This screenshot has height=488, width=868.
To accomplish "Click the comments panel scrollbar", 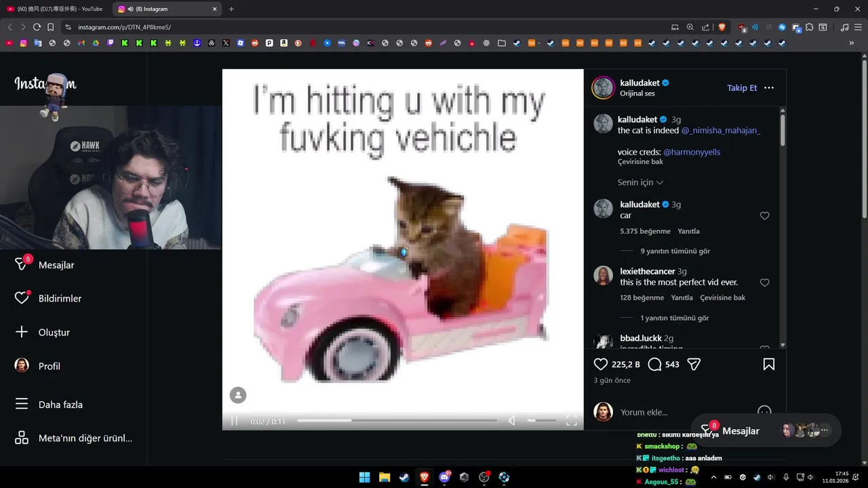I will [x=783, y=130].
